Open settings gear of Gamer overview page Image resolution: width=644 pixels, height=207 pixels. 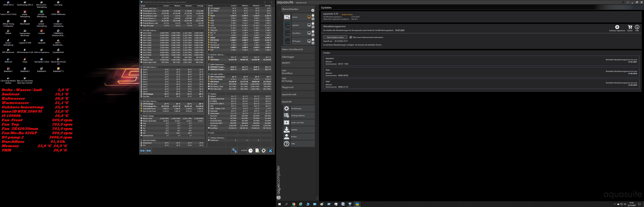(313, 19)
